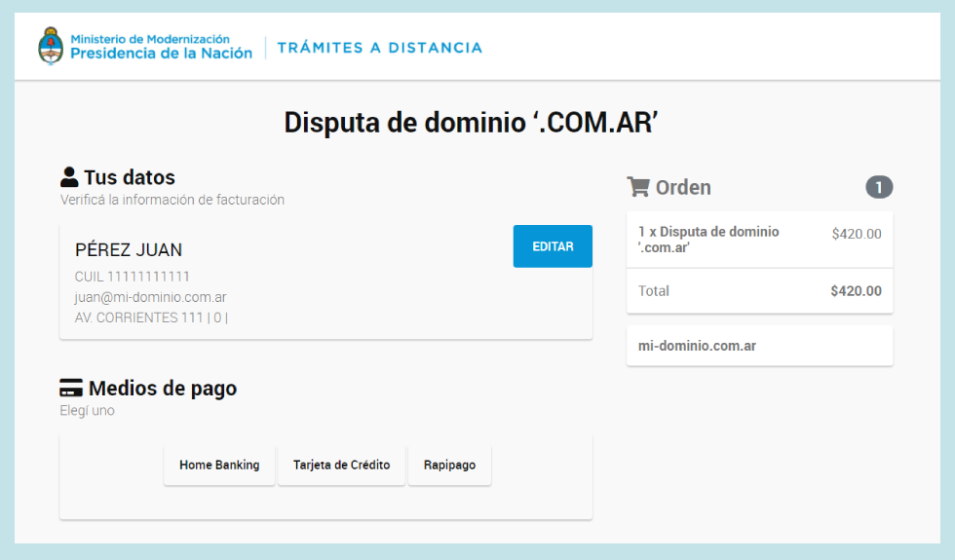
Task: Click the Total amount row in order
Action: (759, 291)
